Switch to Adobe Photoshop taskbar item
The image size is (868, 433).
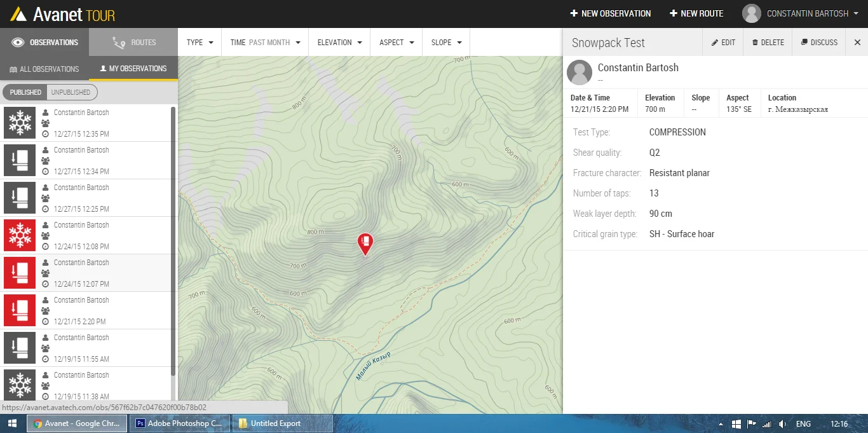pyautogui.click(x=179, y=423)
